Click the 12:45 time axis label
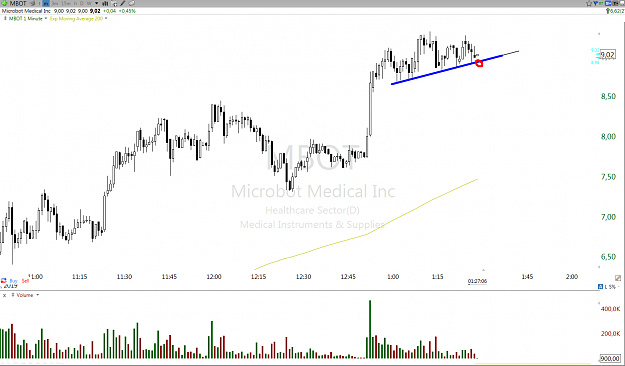Image resolution: width=625 pixels, height=366 pixels. (x=348, y=277)
